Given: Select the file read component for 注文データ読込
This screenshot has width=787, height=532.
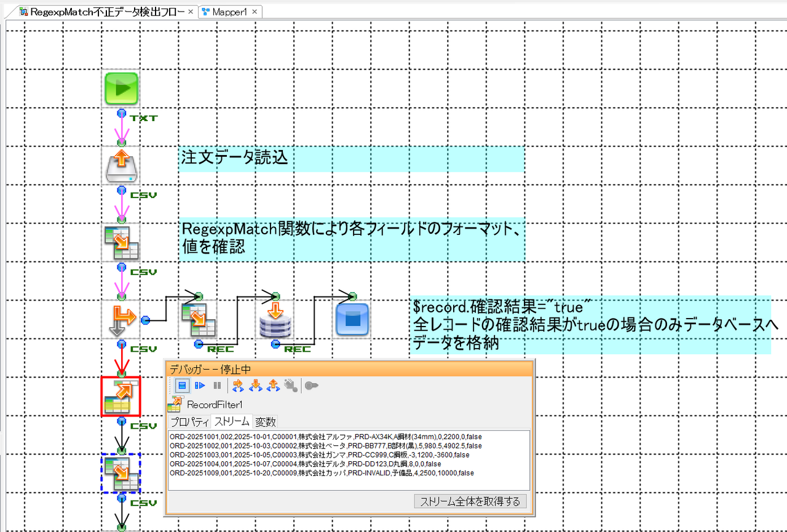Looking at the screenshot, I should tap(121, 166).
